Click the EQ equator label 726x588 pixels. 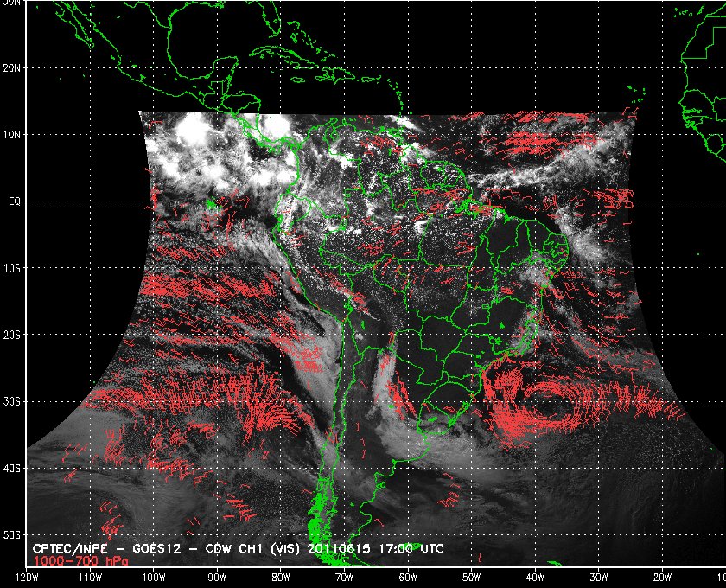[x=15, y=201]
